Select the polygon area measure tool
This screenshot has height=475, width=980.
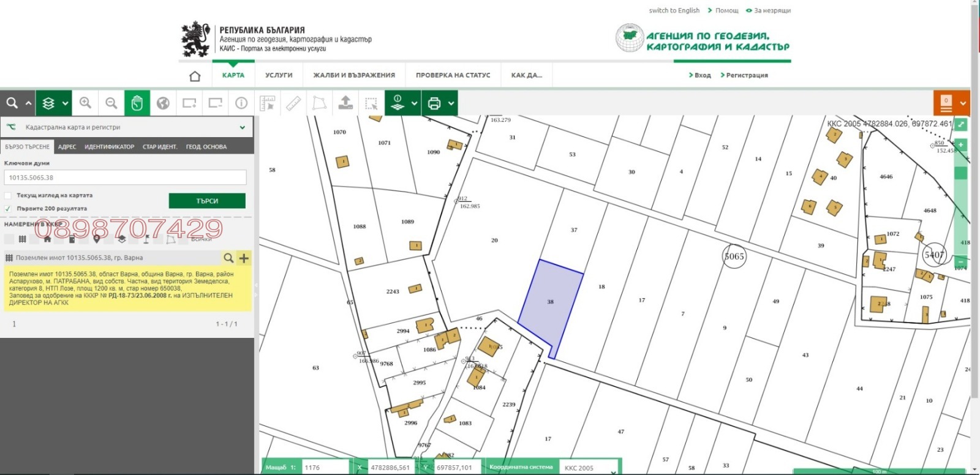pyautogui.click(x=319, y=103)
